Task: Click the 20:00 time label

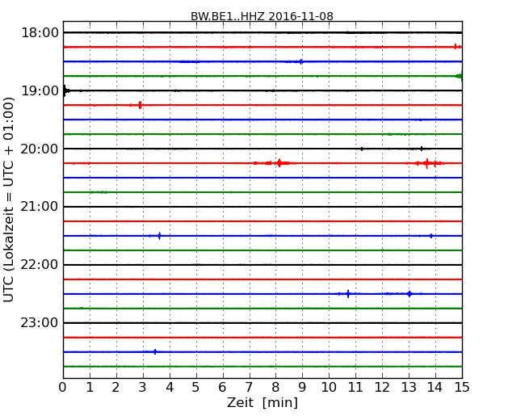Action: (40, 149)
